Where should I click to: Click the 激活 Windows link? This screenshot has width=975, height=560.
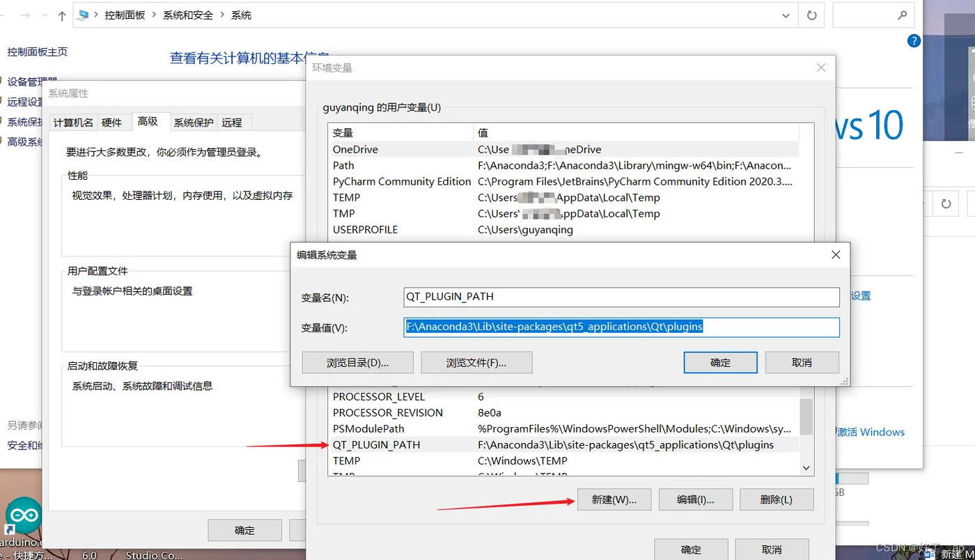871,432
